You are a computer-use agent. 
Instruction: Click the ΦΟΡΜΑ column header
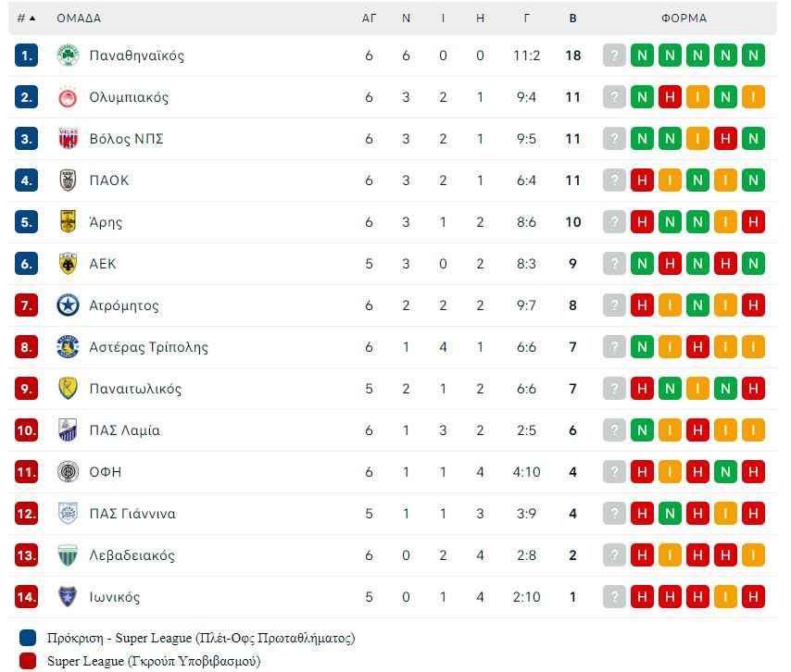pos(684,19)
